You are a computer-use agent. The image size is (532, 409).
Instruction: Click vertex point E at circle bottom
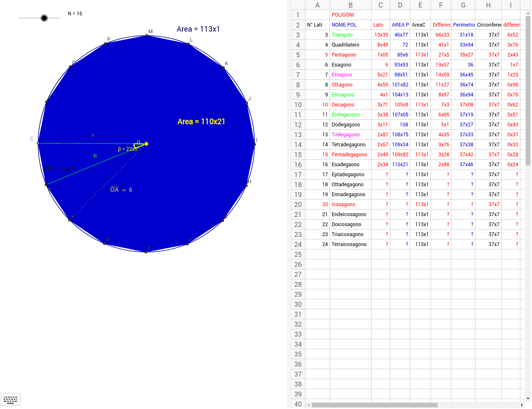click(x=146, y=252)
